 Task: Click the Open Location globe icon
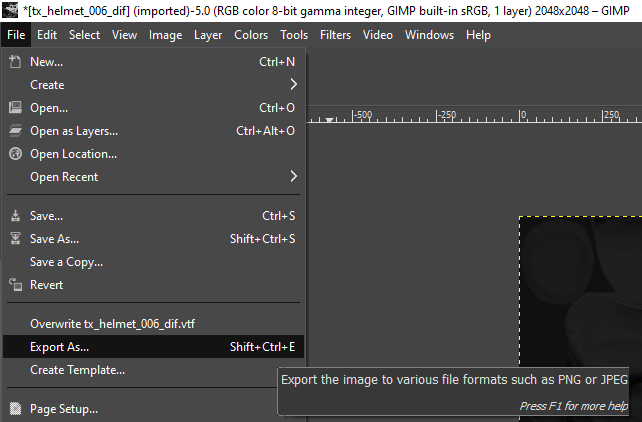15,154
